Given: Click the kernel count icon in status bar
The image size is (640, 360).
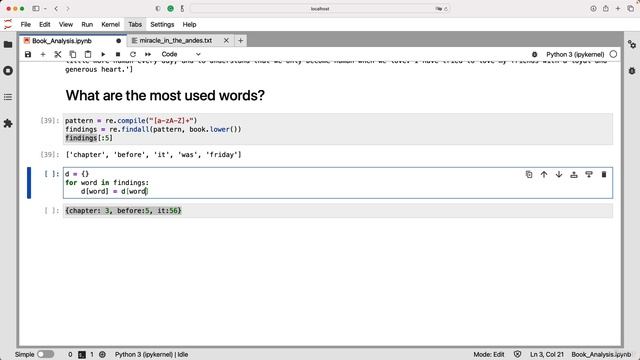Looking at the screenshot, I should click(102, 354).
